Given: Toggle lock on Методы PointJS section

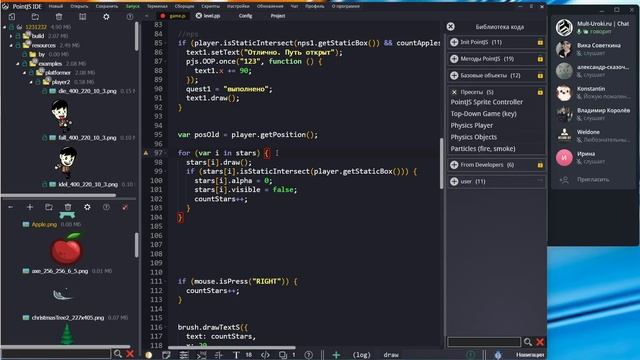Looking at the screenshot, I should pos(540,59).
